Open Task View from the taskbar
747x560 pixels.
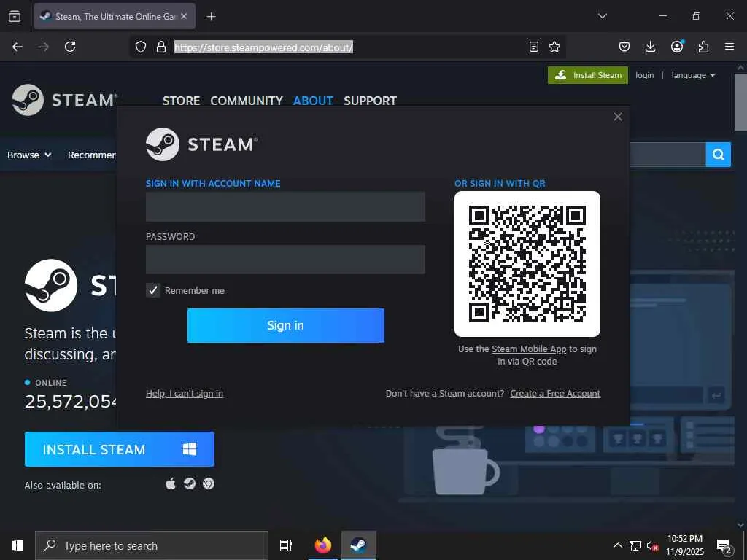tap(286, 545)
